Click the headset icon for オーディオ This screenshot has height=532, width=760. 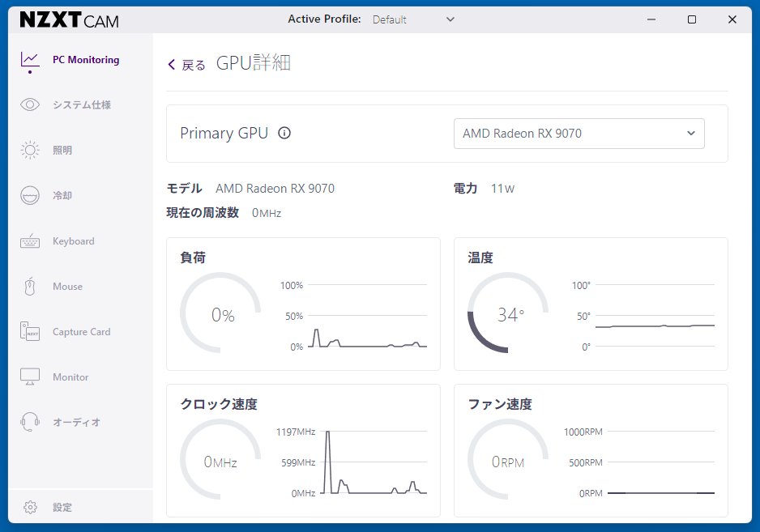coord(30,422)
